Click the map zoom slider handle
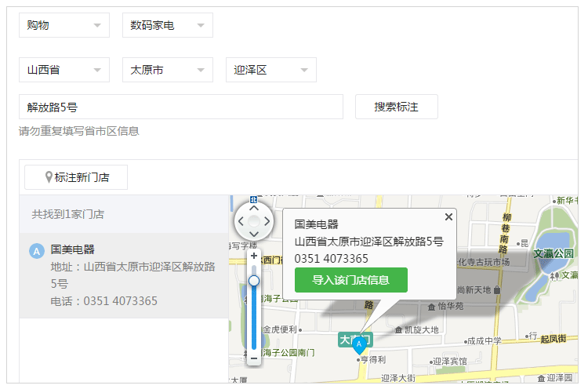Screen dimensions: 588x389 [x=253, y=280]
